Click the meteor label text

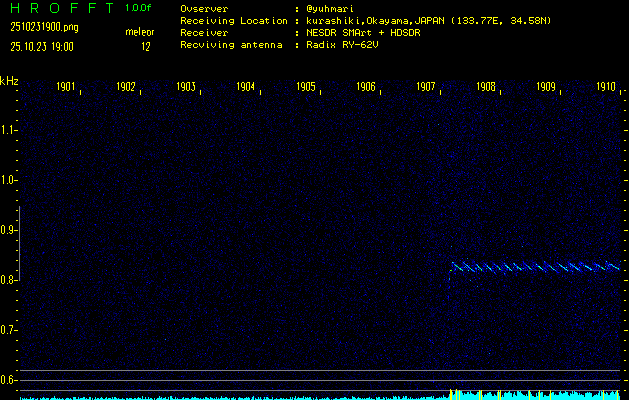click(x=140, y=32)
